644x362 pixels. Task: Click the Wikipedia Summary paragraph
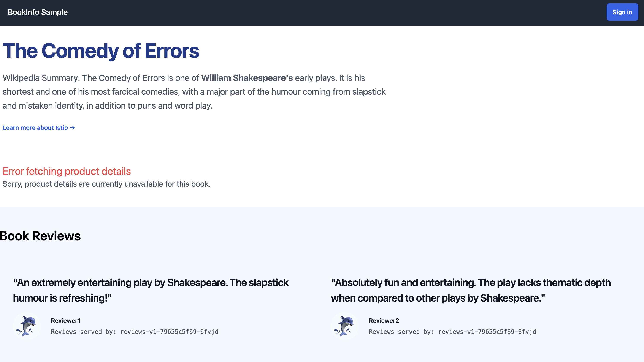[x=194, y=92]
